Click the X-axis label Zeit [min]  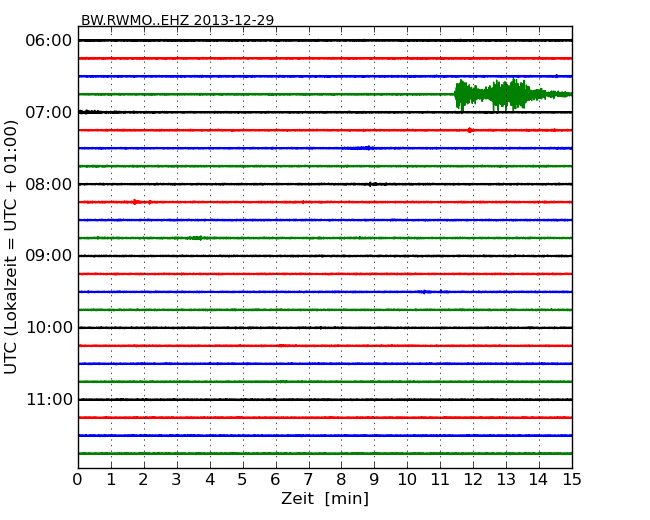pos(325,498)
